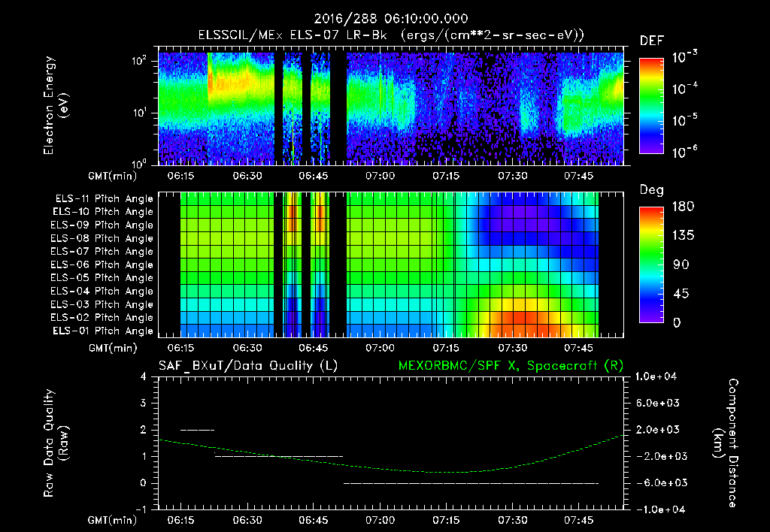Click the GMT(min) label under the pitch angle panel

(113, 348)
